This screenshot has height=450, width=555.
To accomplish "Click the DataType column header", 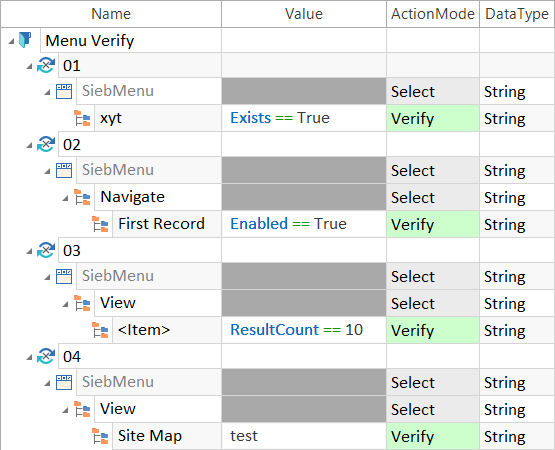I will 517,14.
